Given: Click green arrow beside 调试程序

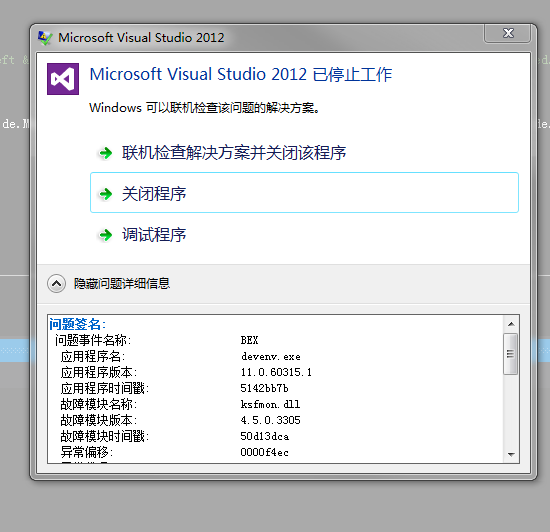Looking at the screenshot, I should [105, 235].
